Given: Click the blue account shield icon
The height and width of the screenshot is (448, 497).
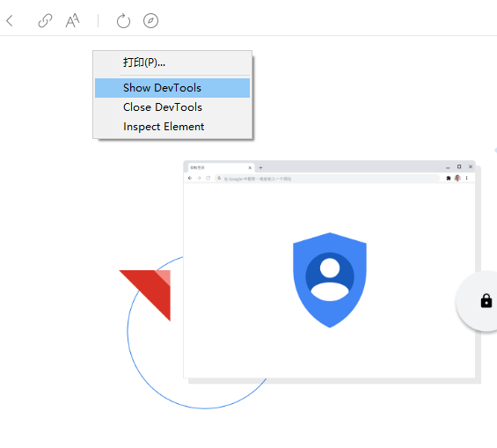Looking at the screenshot, I should [330, 280].
